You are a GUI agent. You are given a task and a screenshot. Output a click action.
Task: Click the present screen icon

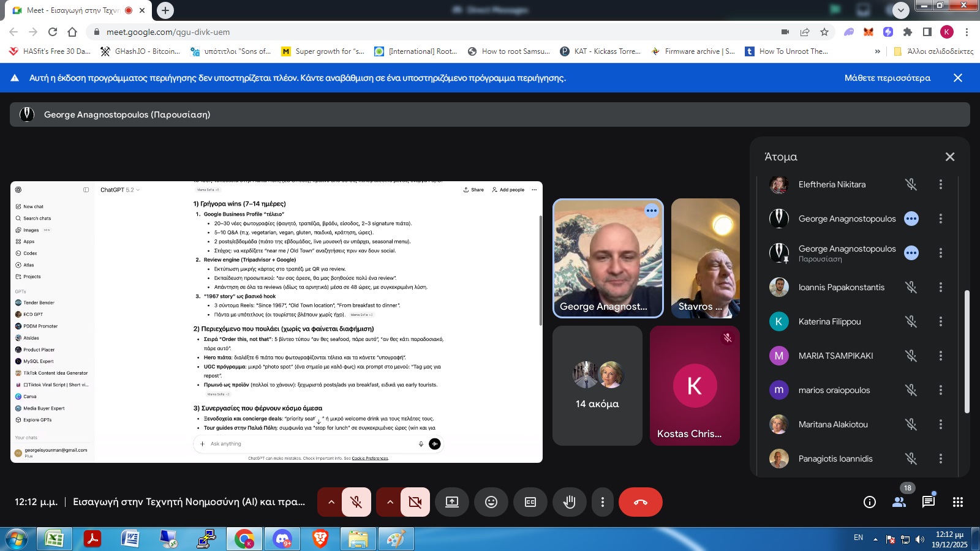click(x=452, y=502)
